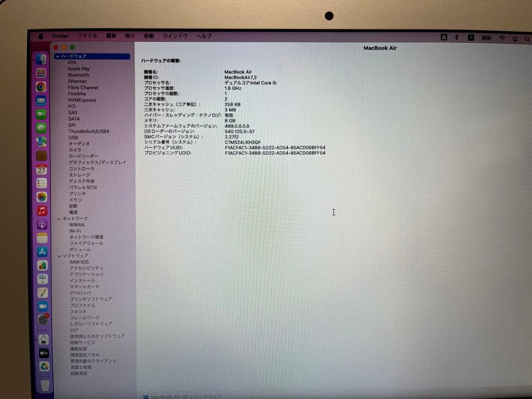
Task: Select USB in the hardware sidebar
Action: point(74,137)
